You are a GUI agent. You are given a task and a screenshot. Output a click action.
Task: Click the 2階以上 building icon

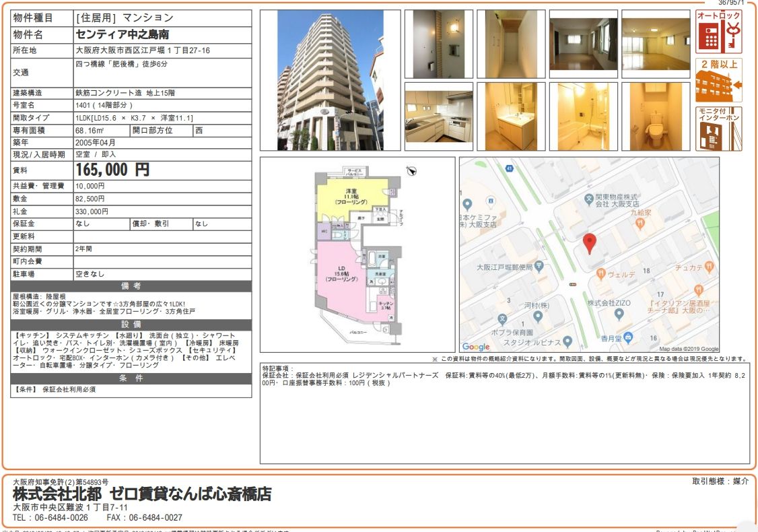(719, 80)
